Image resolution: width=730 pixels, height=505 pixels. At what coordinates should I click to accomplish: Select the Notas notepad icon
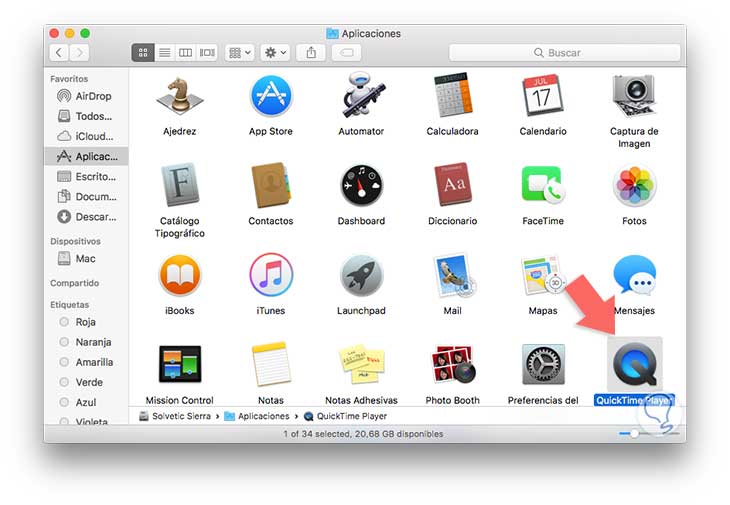(x=270, y=364)
